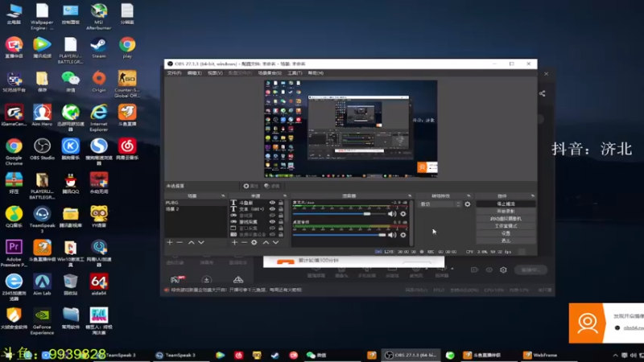Open OBS Studio desktop shortcut
Image resolution: width=644 pixels, height=362 pixels.
(x=42, y=149)
